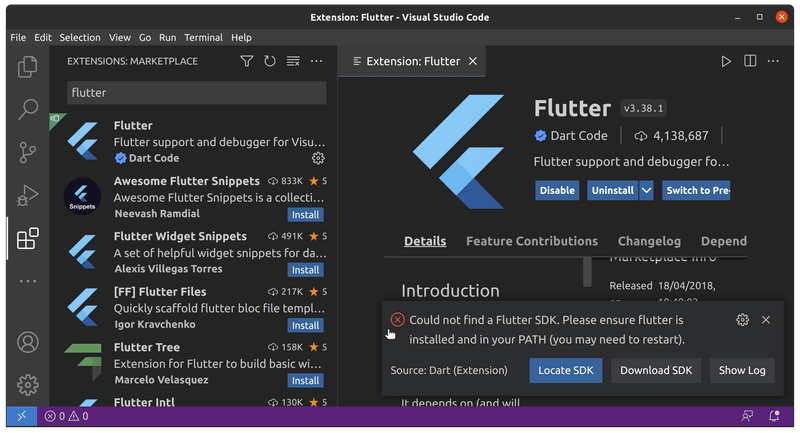Screen dimensions: 800x433
Task: Open the Explorer view in activity bar
Action: point(28,67)
